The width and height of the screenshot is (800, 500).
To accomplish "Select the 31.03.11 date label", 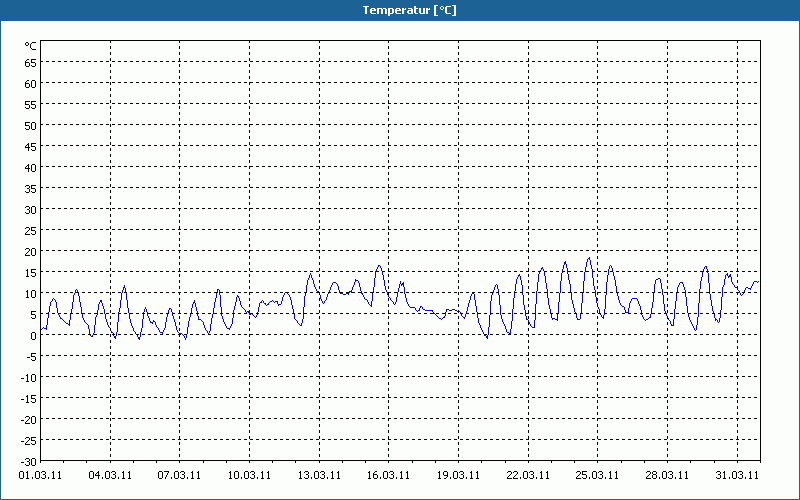I will pyautogui.click(x=737, y=476).
